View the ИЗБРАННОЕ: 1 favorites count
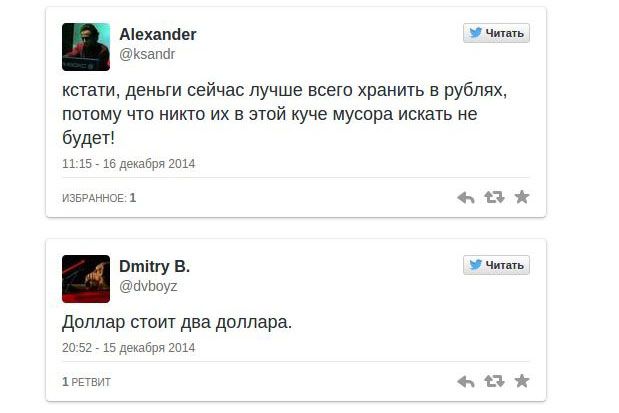Screen dimensions: 619x413 (99, 198)
